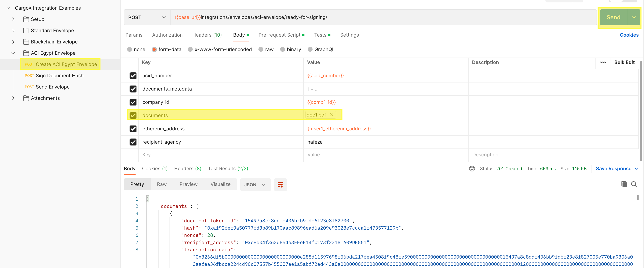Uncheck the company_id form-data row
The width and height of the screenshot is (644, 268).
[133, 102]
